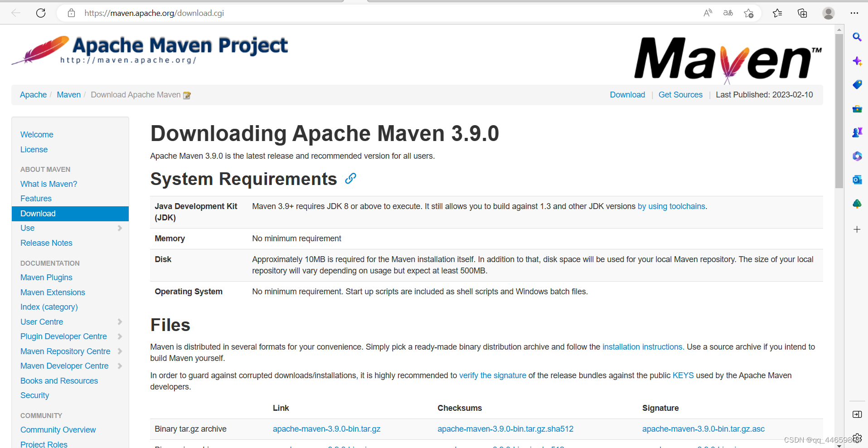
Task: Open Maven Plugins in the sidebar
Action: click(x=46, y=278)
